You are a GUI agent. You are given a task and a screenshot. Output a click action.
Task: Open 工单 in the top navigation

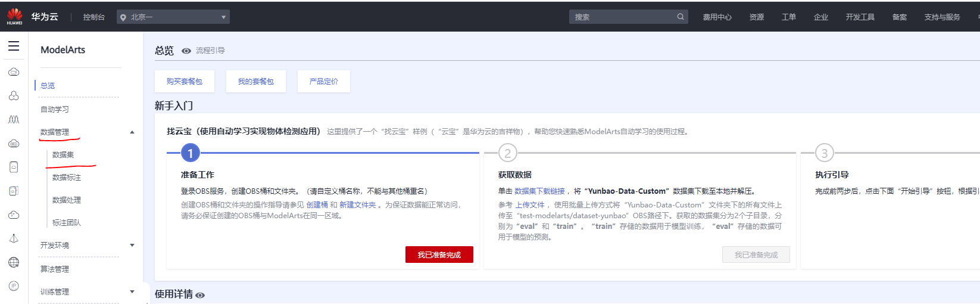pos(789,17)
